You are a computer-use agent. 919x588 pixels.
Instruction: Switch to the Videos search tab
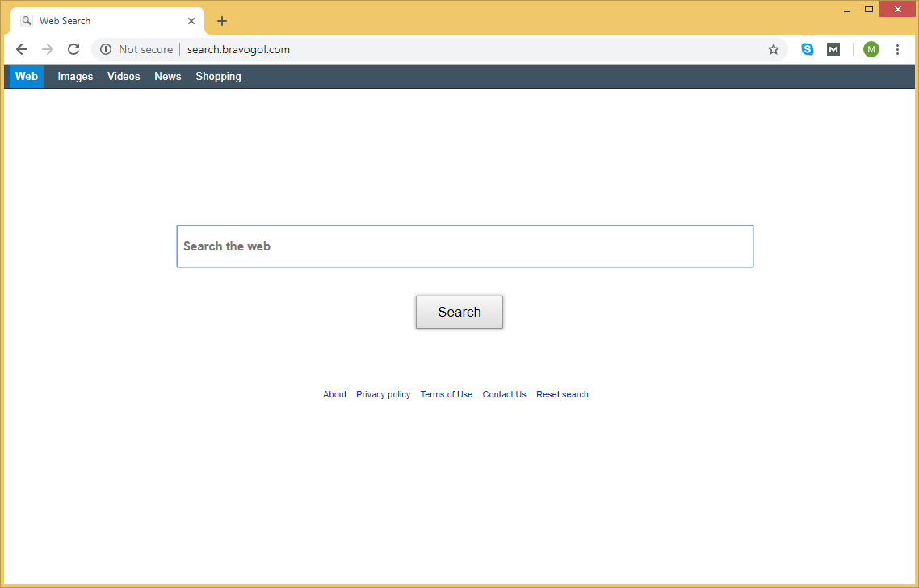click(124, 77)
